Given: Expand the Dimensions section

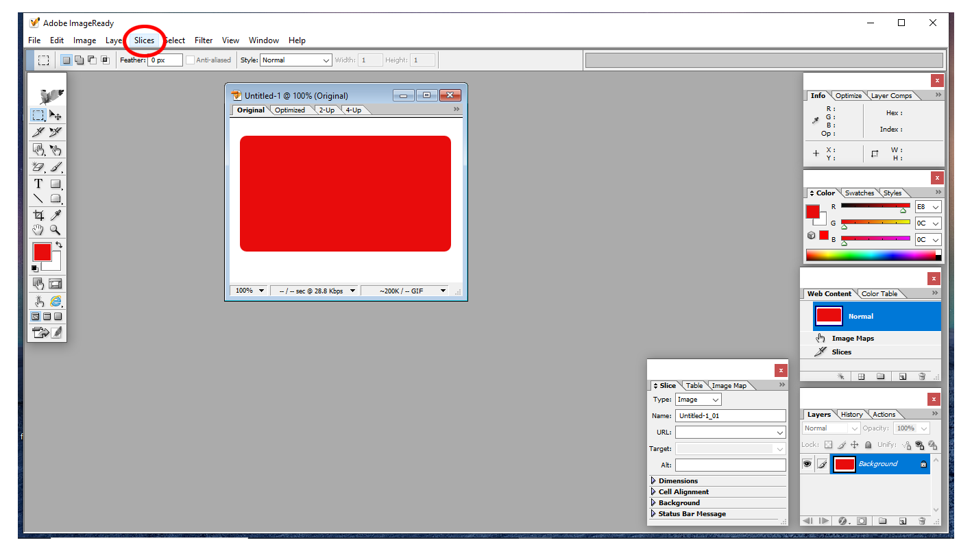Looking at the screenshot, I should pos(653,481).
